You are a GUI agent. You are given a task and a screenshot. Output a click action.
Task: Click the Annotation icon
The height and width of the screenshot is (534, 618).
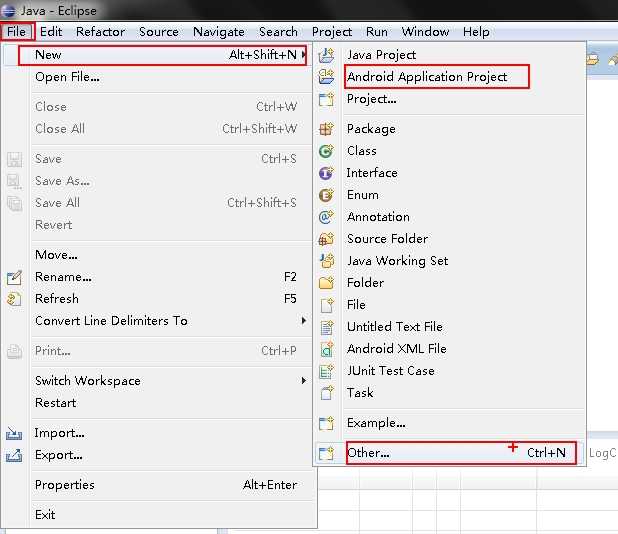coord(326,217)
